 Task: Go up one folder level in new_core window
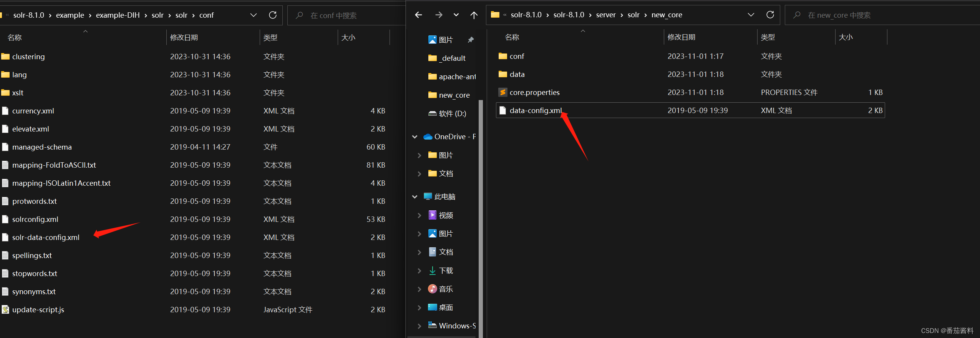474,15
